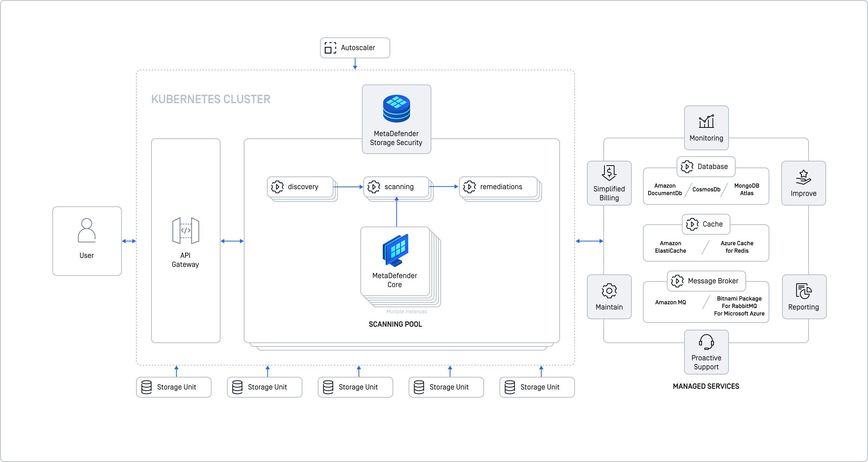868x462 pixels.
Task: Click the Maintain gear icon
Action: pyautogui.click(x=609, y=291)
